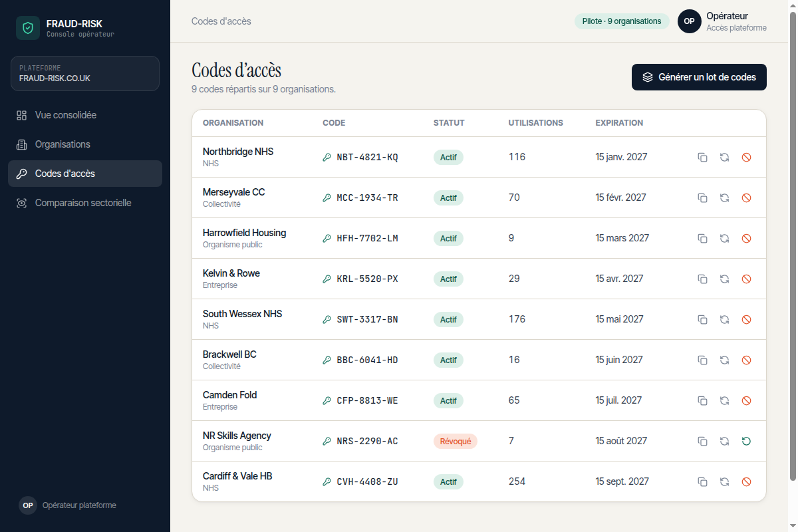Revoke the Merseyvale CC code

[x=746, y=198]
